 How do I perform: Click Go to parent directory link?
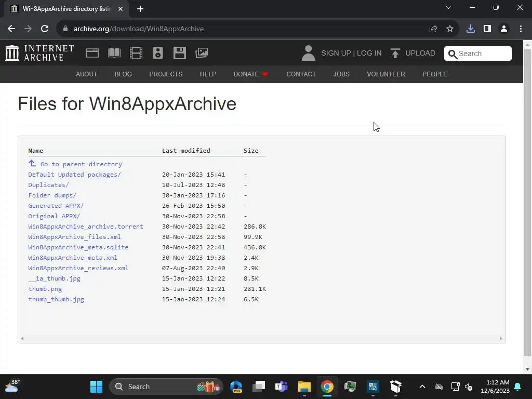tap(81, 164)
